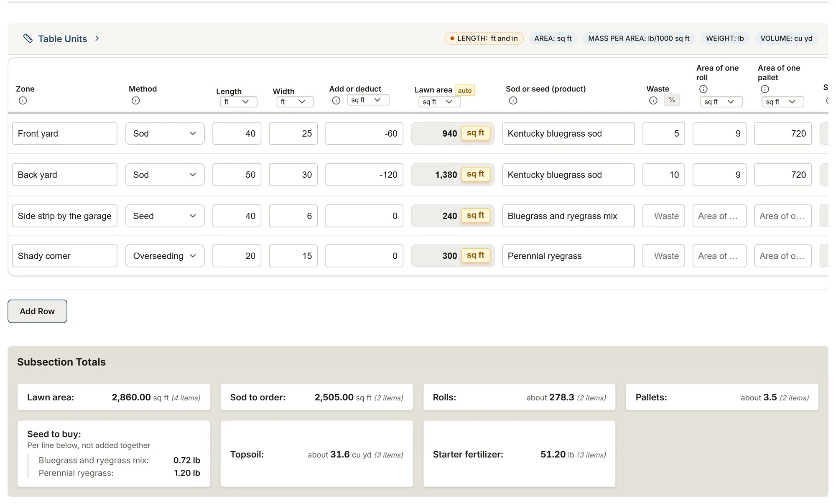Open info icon under Waste header
Viewport: 836px width, 504px height.
pos(653,100)
